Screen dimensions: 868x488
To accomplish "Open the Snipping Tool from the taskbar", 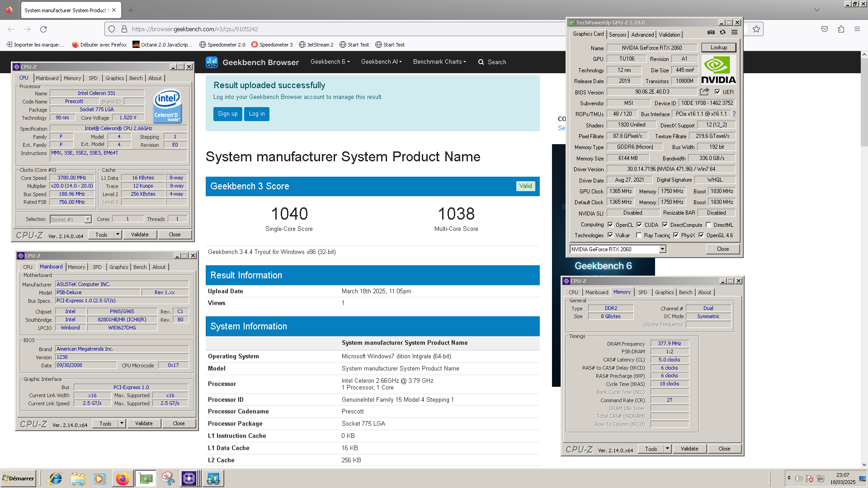I will pos(168,479).
